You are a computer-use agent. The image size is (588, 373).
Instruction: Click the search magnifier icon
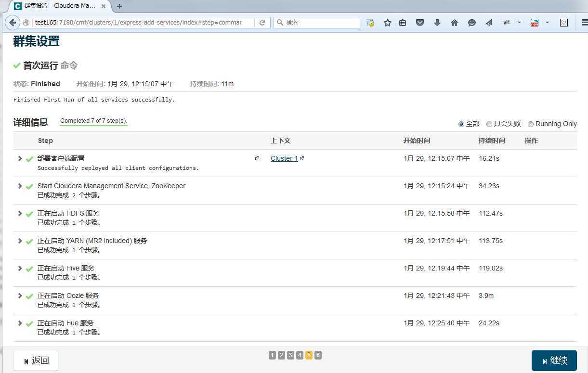coord(279,23)
